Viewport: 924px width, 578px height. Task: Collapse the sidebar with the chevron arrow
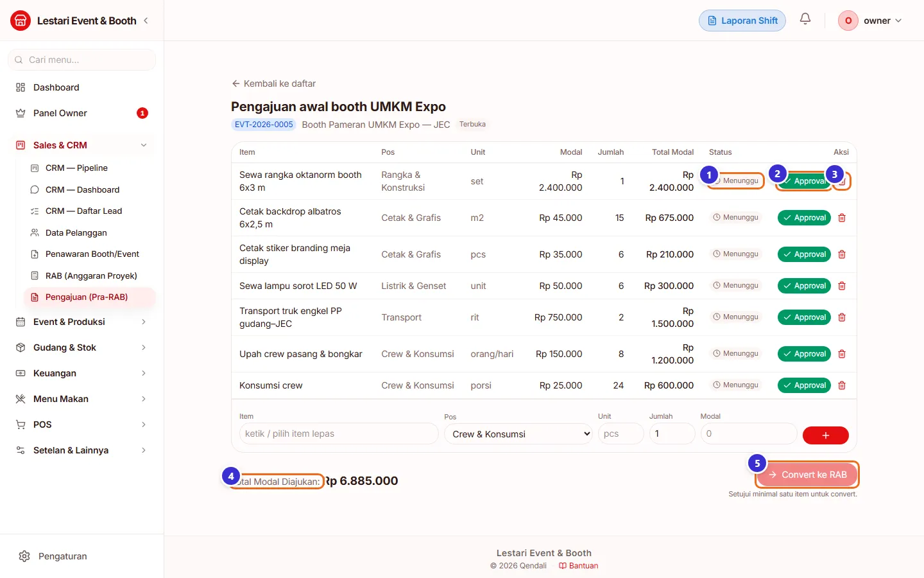146,21
